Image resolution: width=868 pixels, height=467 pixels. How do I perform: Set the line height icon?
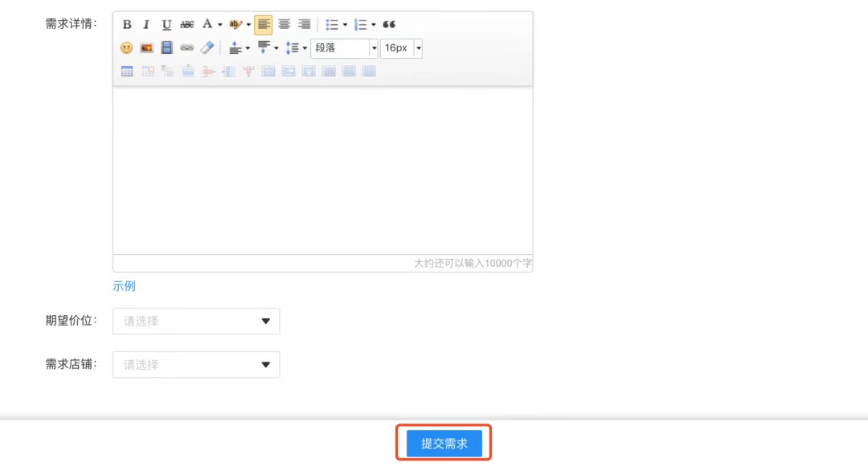coord(293,48)
